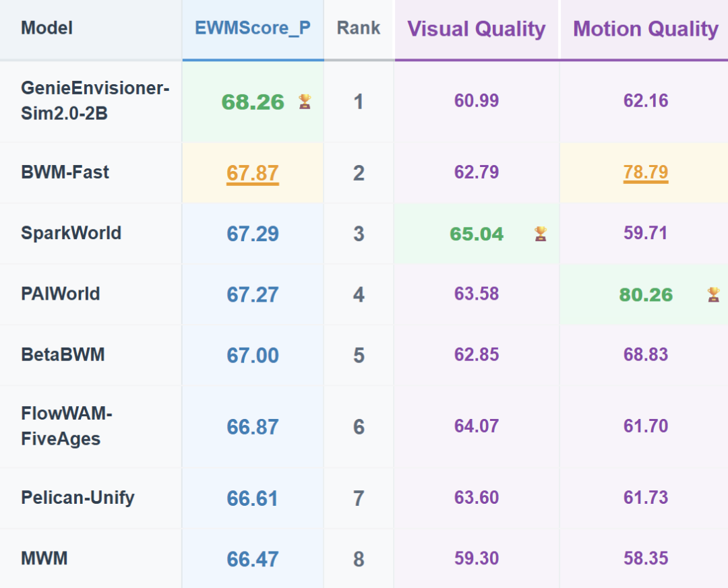Open the underlined 78.79 motion score

click(645, 172)
